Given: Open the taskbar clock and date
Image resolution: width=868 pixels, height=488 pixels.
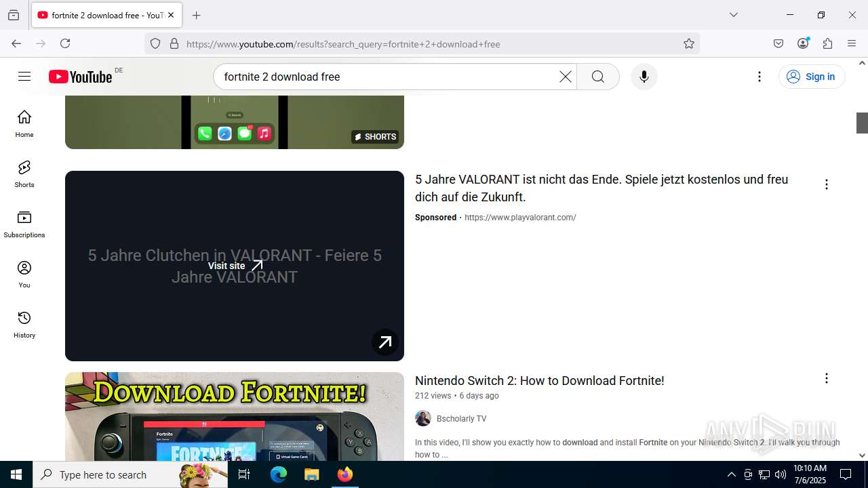Looking at the screenshot, I should (810, 474).
